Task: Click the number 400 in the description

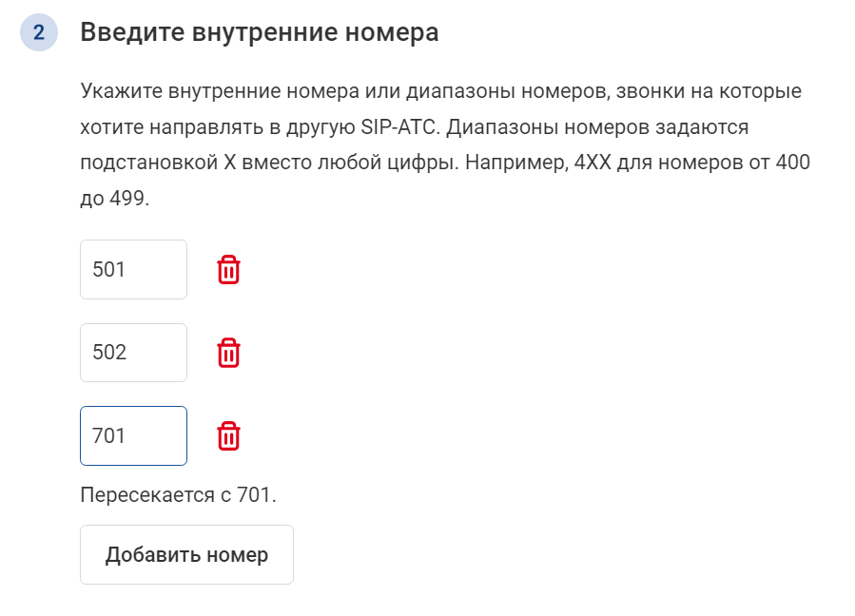Action: pyautogui.click(x=793, y=163)
